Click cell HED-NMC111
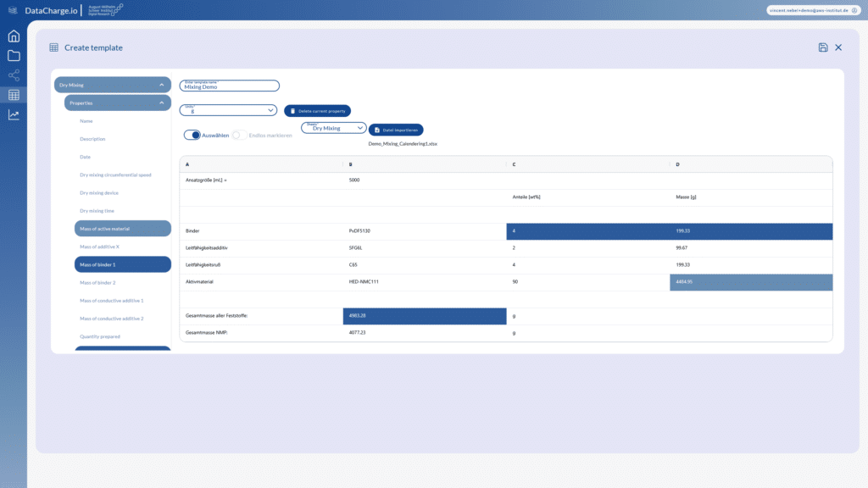868x488 pixels. tap(425, 282)
